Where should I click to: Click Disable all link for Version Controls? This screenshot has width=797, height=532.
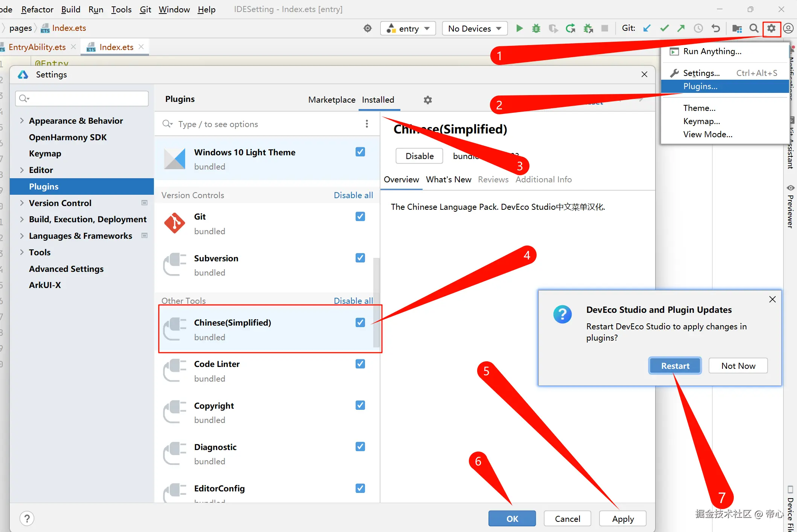tap(353, 195)
